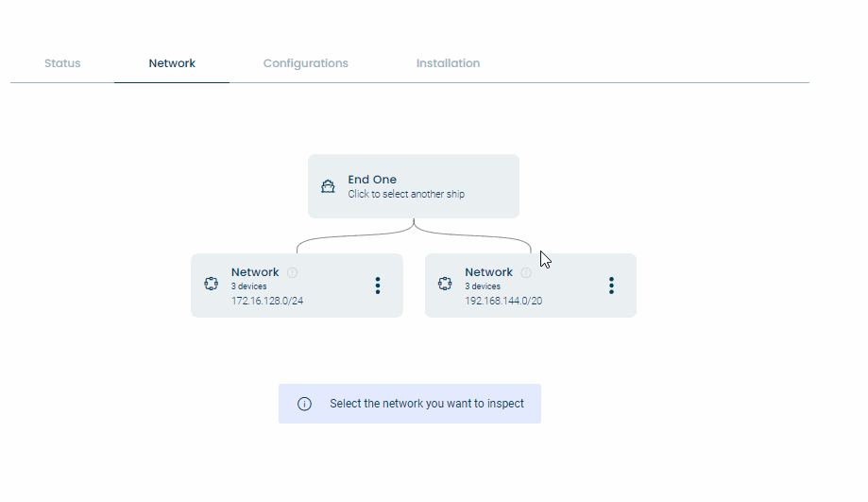Switch to the Status tab
Screen dimensions: 868x502
(62, 63)
